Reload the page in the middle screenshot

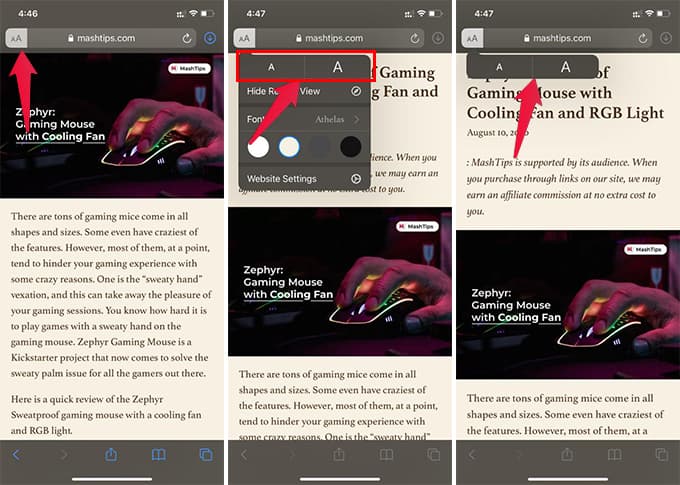point(415,39)
